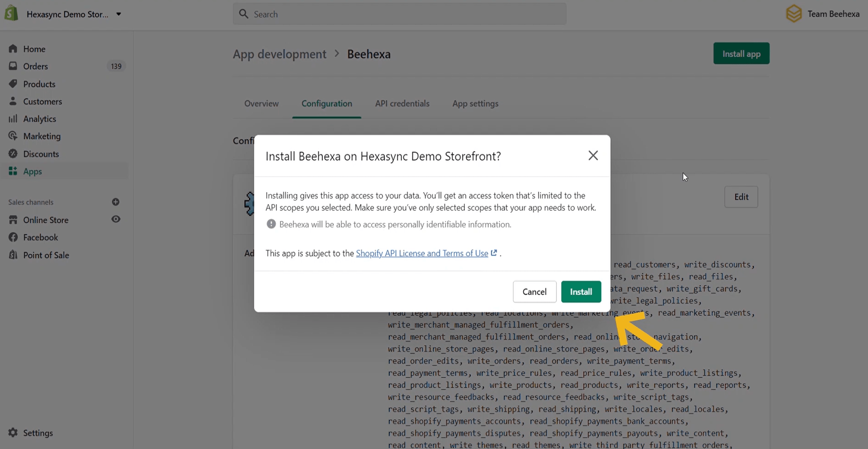Image resolution: width=868 pixels, height=449 pixels.
Task: Switch to the Overview tab
Action: tap(261, 104)
